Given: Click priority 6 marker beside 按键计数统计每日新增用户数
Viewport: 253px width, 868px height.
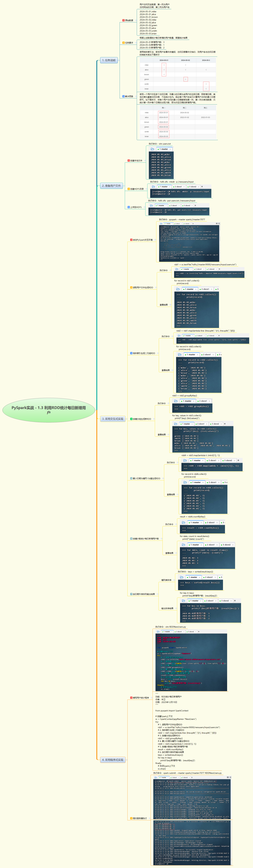Looking at the screenshot, I should tap(131, 539).
